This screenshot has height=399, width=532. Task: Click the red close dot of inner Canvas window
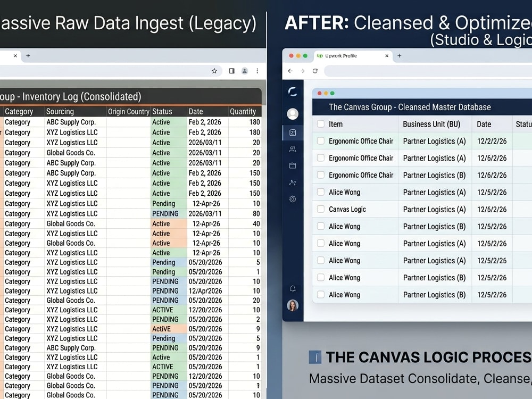[x=319, y=93]
